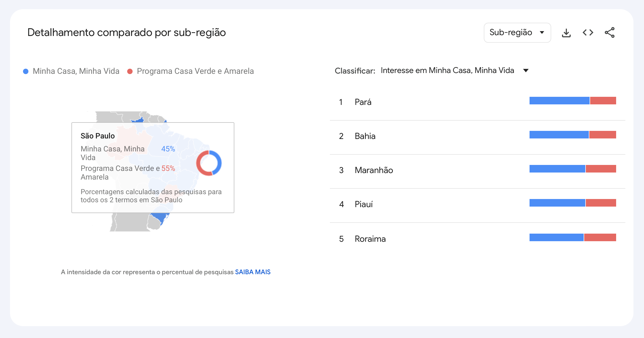644x338 pixels.
Task: Select Pará in the ranking list
Action: coord(477,102)
